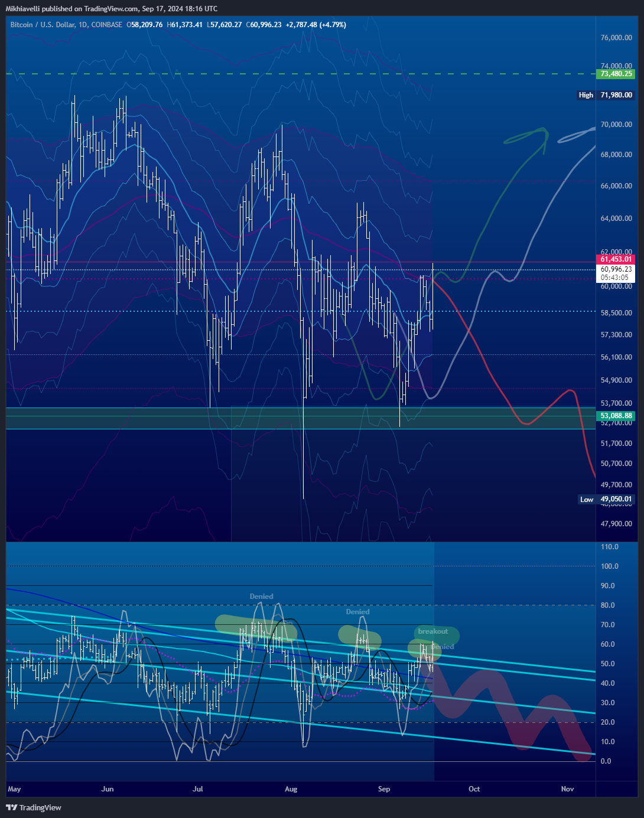Select the green 73,480.25 price line label
The height and width of the screenshot is (818, 644).
[616, 74]
